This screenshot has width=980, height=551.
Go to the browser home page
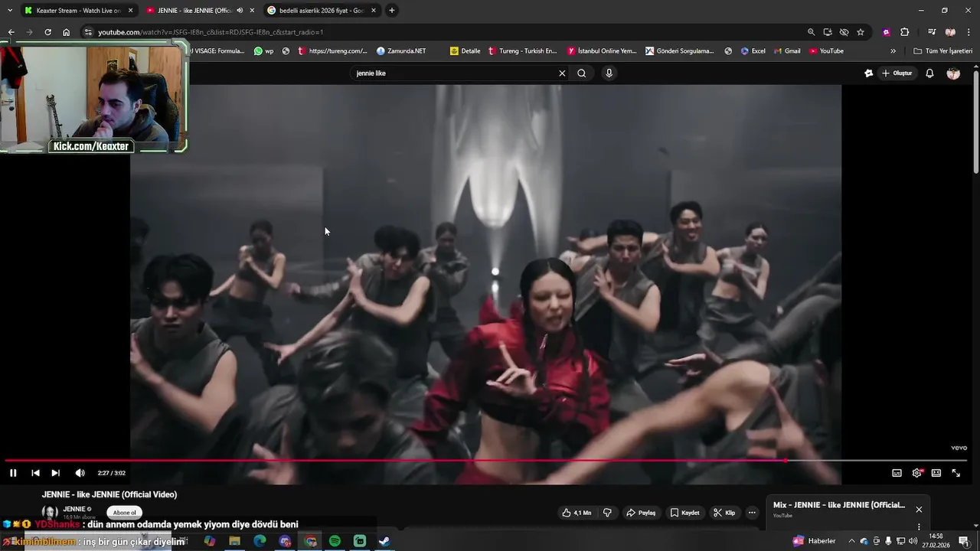pos(67,32)
